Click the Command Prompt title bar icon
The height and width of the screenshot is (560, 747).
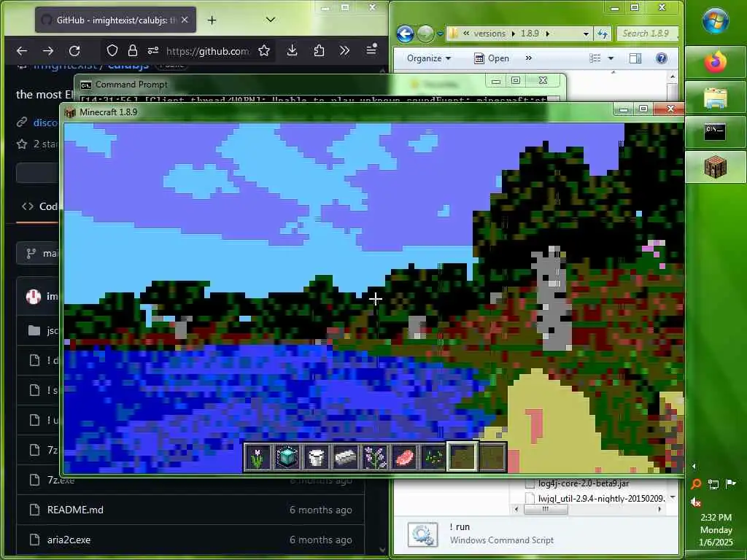86,85
